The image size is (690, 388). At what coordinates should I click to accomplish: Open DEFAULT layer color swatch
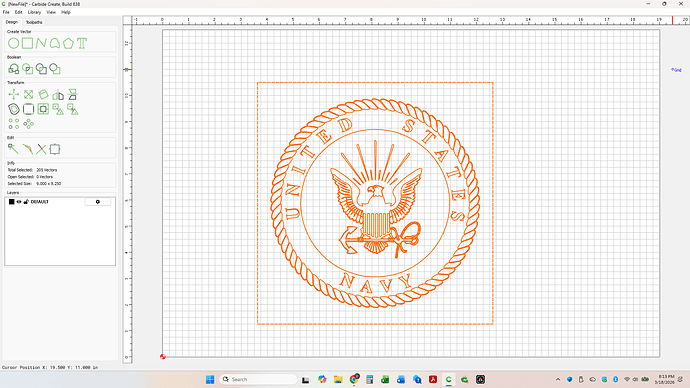coord(11,202)
